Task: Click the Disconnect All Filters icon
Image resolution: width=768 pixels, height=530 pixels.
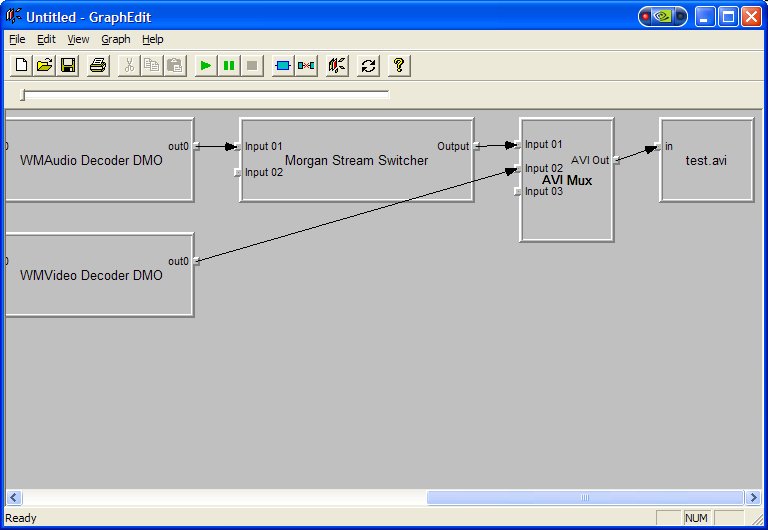Action: (x=306, y=65)
